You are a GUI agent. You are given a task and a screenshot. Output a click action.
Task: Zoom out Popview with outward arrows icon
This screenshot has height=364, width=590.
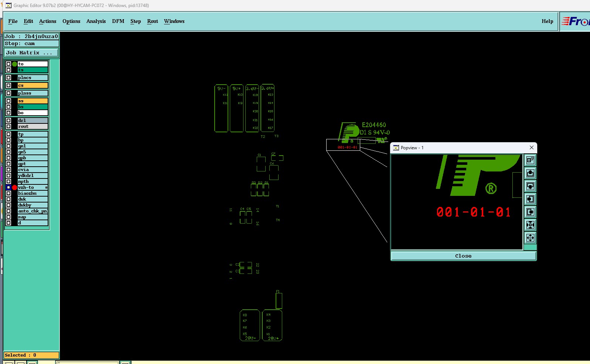pyautogui.click(x=530, y=238)
